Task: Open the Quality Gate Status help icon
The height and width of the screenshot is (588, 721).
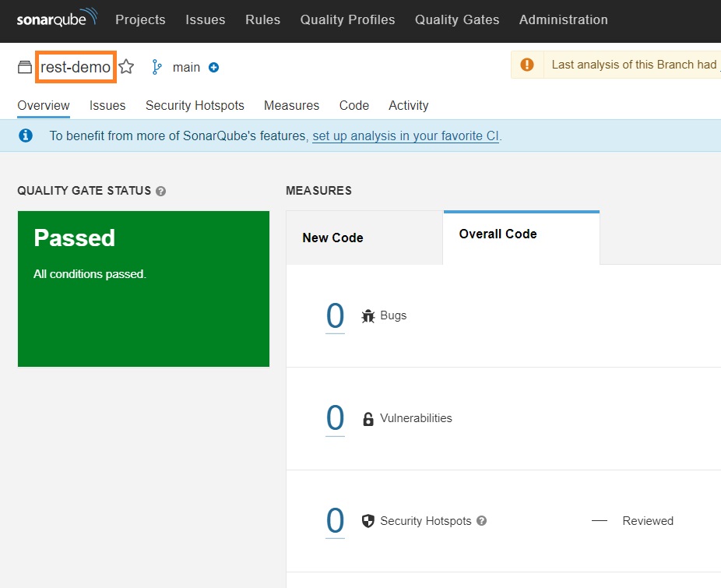Action: coord(160,191)
